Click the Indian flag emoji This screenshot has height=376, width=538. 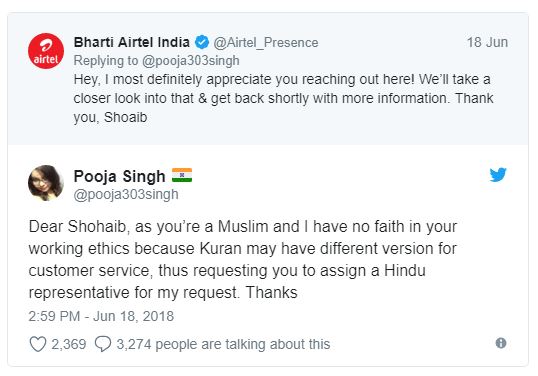[182, 175]
